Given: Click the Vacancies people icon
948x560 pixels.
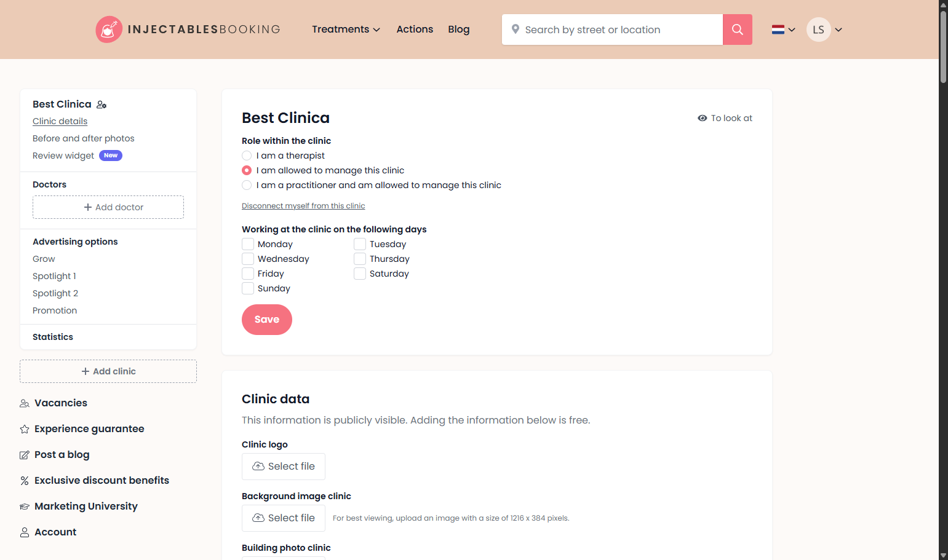Looking at the screenshot, I should [x=25, y=403].
